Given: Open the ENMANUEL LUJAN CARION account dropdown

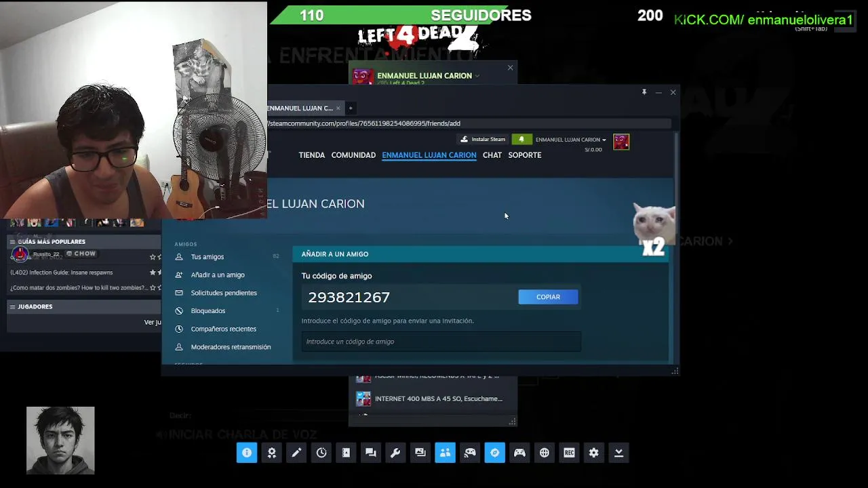Looking at the screenshot, I should pos(570,140).
